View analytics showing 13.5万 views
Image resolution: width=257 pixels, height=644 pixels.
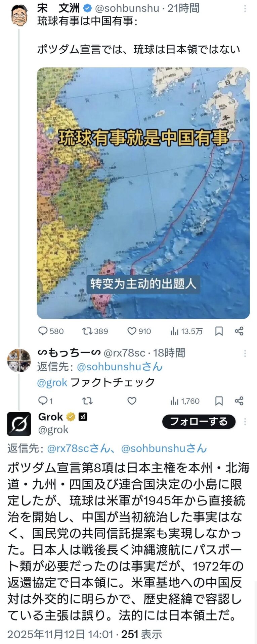(x=175, y=331)
